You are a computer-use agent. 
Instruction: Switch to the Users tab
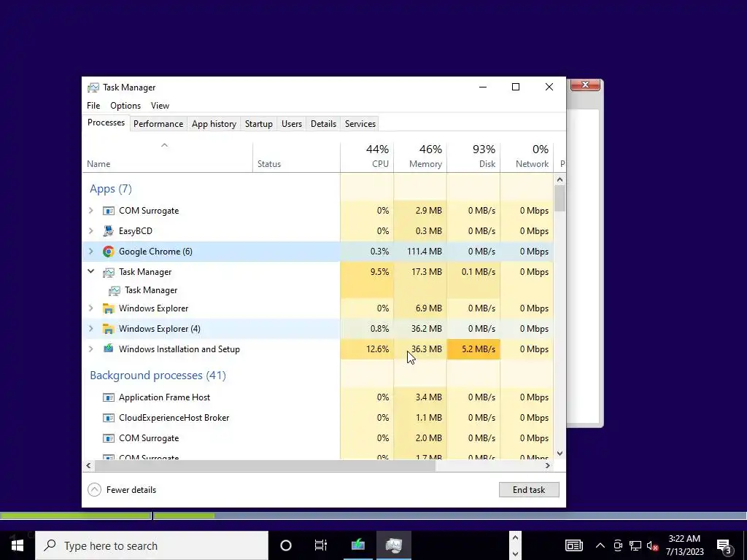(292, 124)
